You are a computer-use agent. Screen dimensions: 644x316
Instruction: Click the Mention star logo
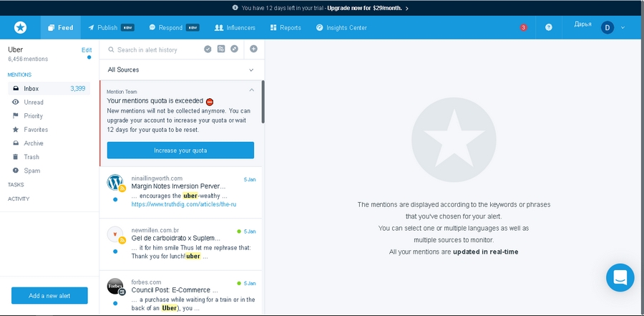point(20,27)
